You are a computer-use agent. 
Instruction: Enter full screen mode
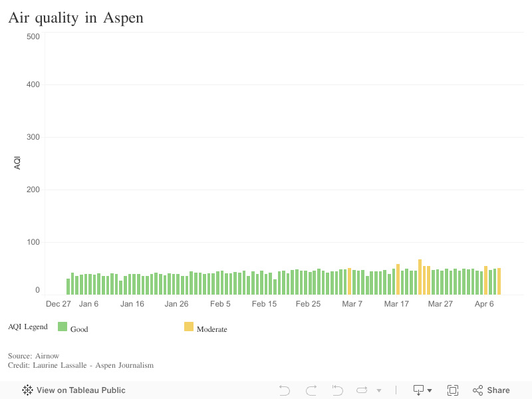(x=453, y=390)
